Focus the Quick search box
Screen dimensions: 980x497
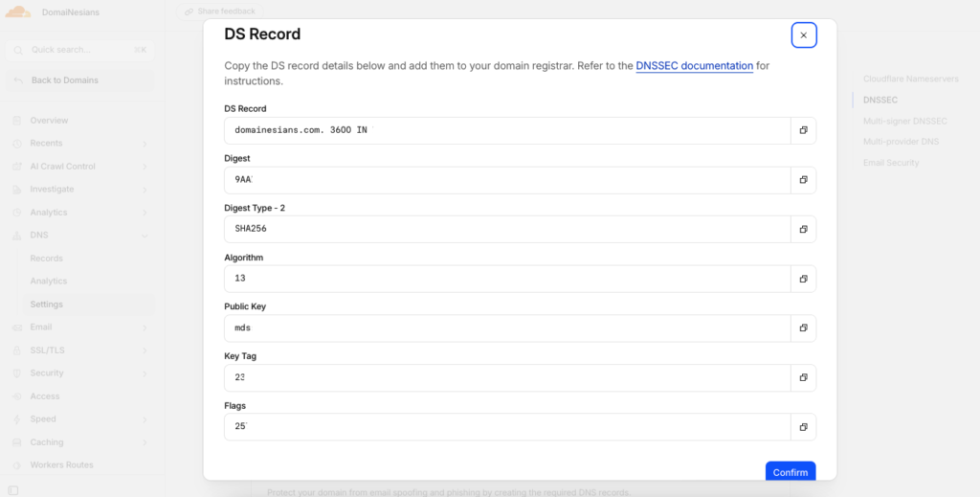[79, 50]
